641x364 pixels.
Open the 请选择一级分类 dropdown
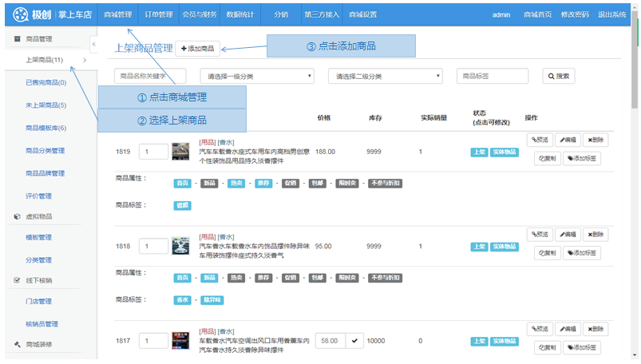(x=258, y=76)
